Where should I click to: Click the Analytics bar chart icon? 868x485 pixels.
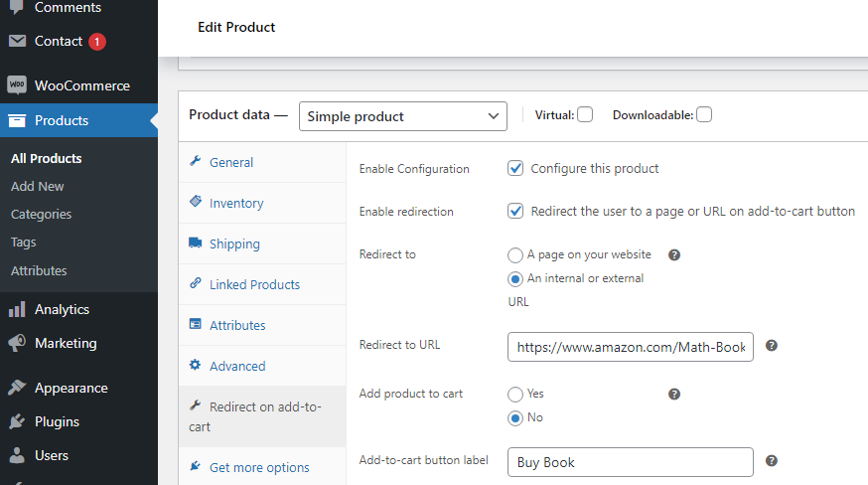[x=17, y=309]
